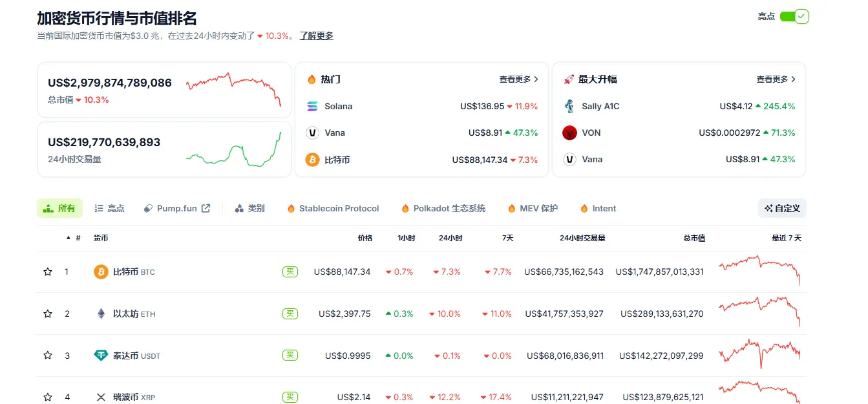This screenshot has width=868, height=404.
Task: Click the 买 buy button for Bitcoin
Action: coord(290,271)
